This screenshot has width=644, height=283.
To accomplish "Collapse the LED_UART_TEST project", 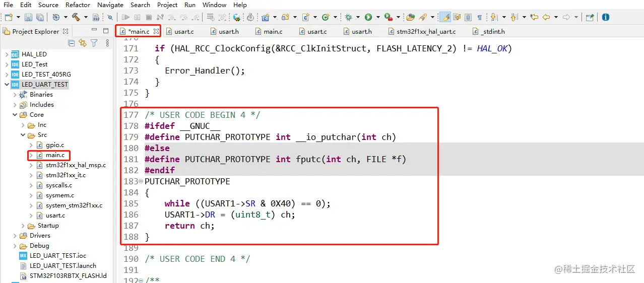I will 7,85.
